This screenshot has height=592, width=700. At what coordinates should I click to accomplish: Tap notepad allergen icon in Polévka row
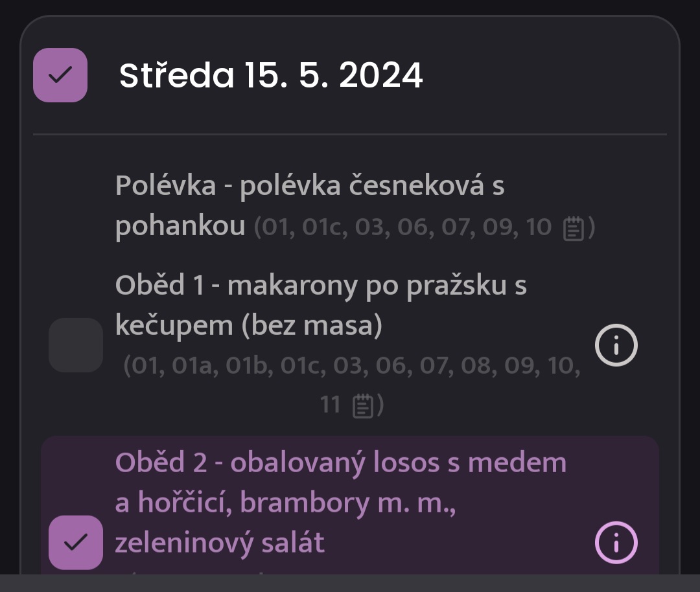coord(574,228)
